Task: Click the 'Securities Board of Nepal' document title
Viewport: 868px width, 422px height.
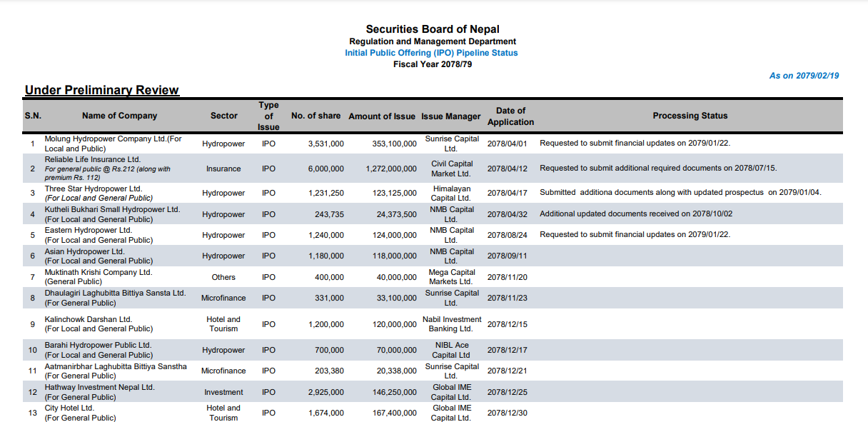Action: (x=433, y=29)
